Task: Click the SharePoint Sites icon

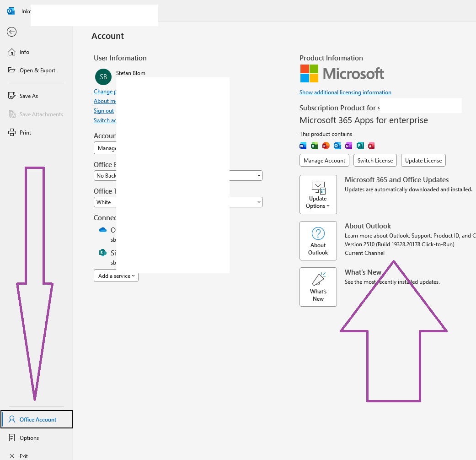Action: (103, 253)
